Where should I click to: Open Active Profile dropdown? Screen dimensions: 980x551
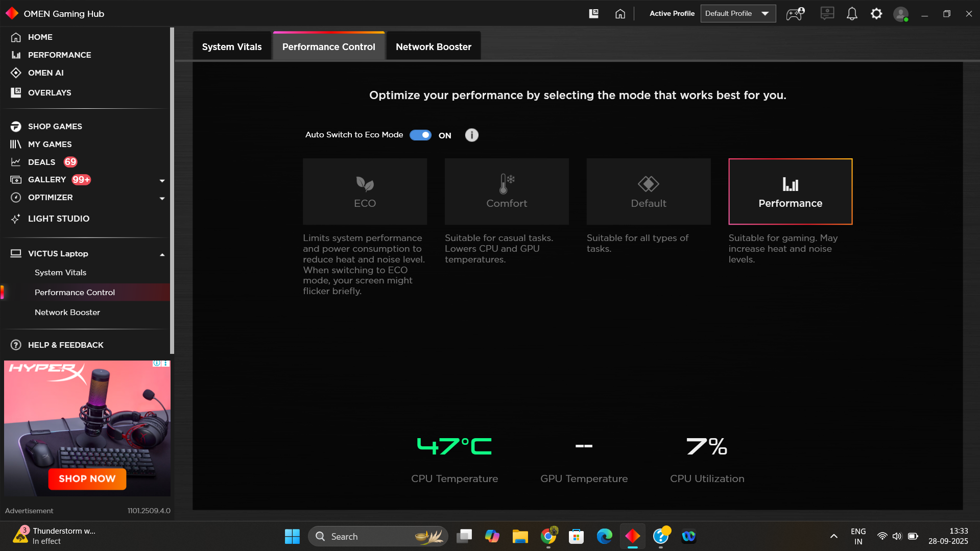click(738, 14)
